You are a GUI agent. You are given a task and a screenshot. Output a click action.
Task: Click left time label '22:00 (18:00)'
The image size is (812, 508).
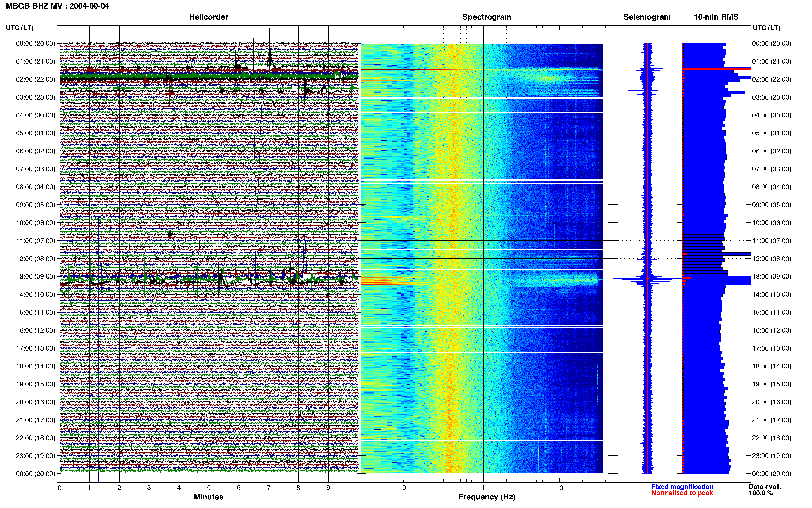[x=36, y=438]
